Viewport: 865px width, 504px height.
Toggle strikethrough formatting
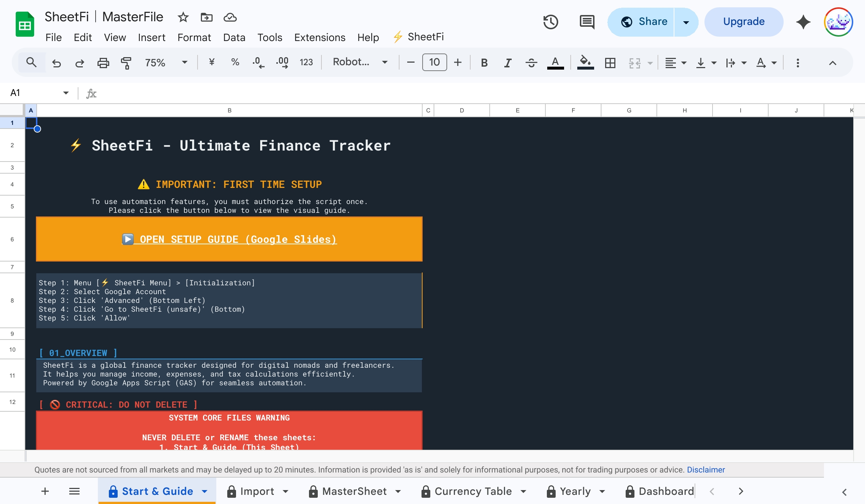coord(531,63)
